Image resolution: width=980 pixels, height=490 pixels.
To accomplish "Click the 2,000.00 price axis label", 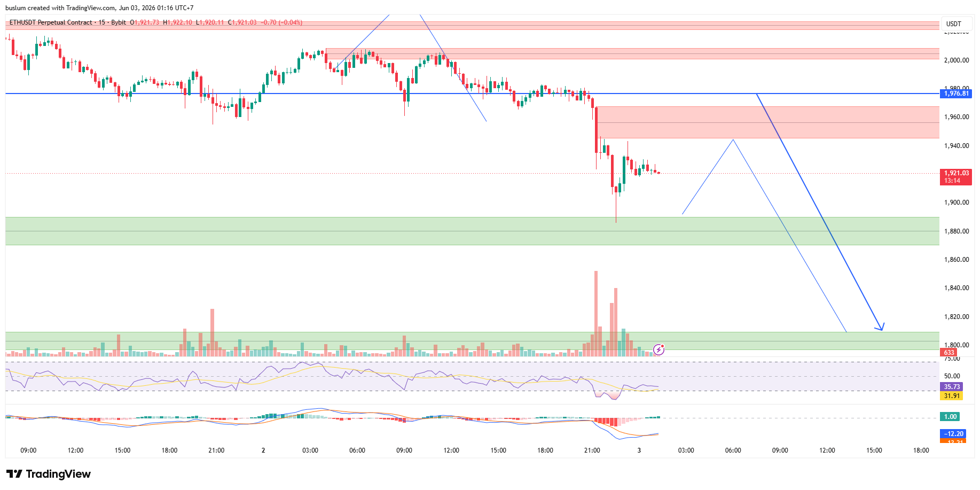I will click(957, 60).
